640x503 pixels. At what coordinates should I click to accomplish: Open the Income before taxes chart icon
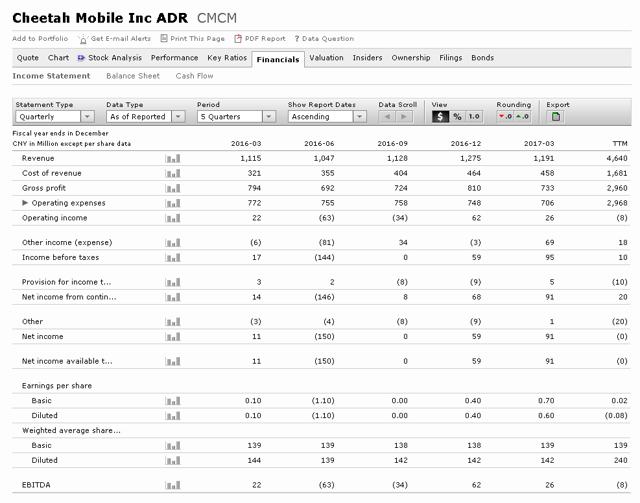pos(173,258)
